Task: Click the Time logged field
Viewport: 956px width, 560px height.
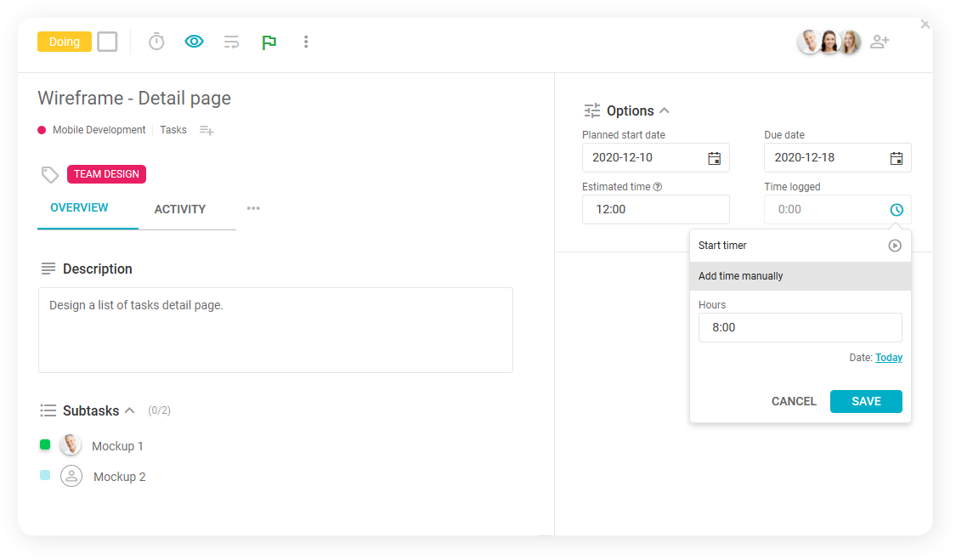Action: (838, 209)
